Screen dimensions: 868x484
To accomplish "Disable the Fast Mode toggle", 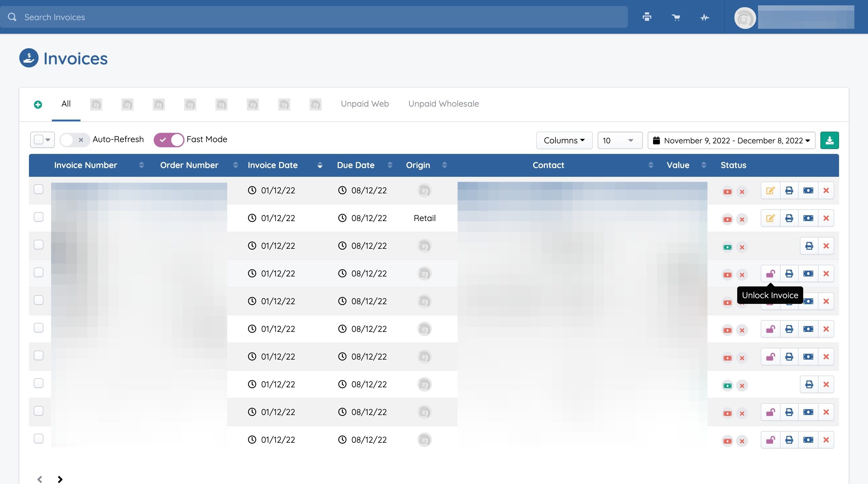I will [x=169, y=140].
